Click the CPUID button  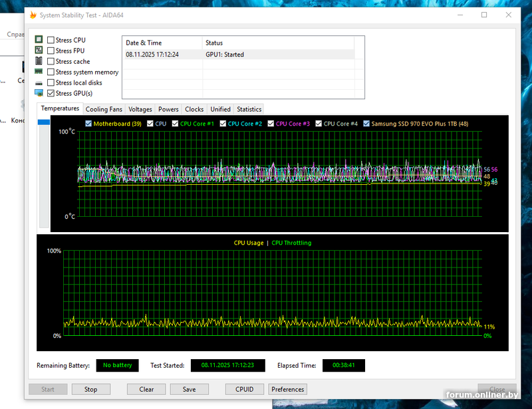coord(245,389)
